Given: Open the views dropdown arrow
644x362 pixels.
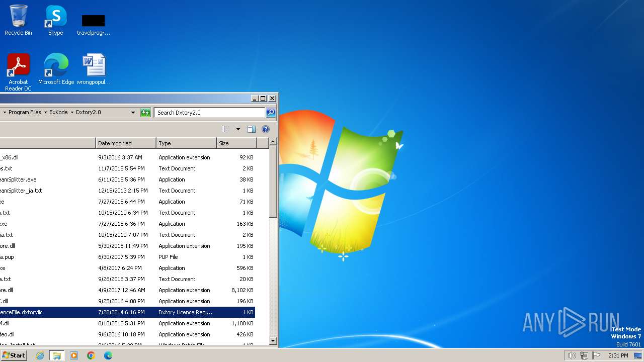Looking at the screenshot, I should (x=238, y=129).
